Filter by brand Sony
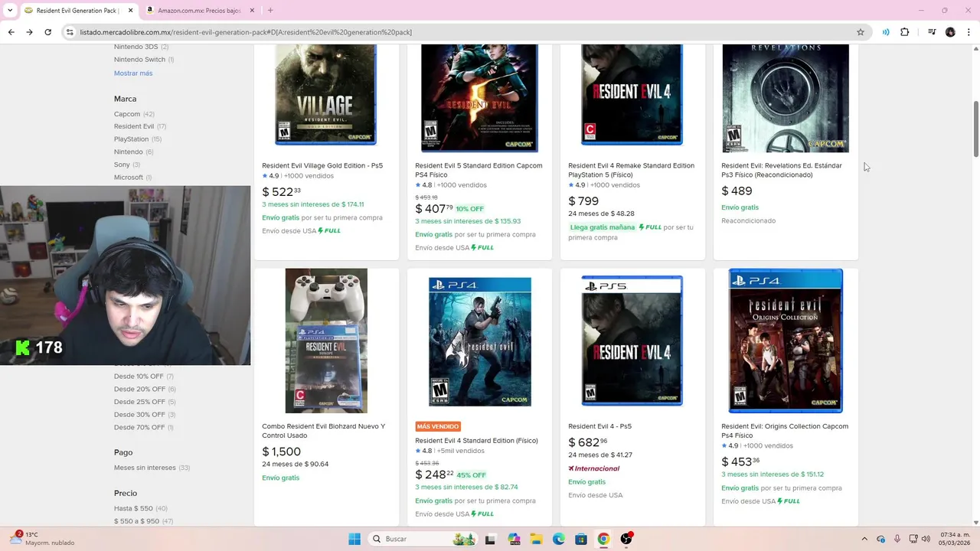980x551 pixels. (122, 165)
